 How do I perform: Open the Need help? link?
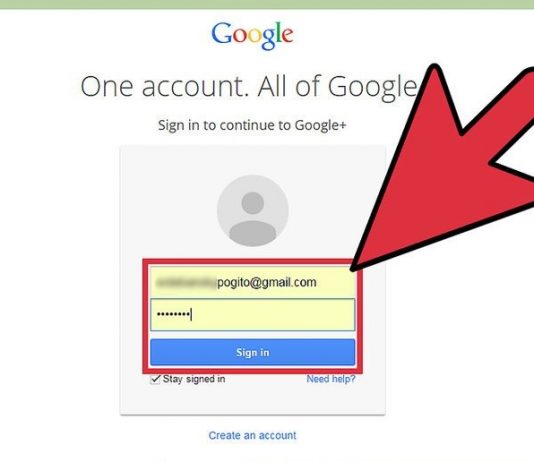tap(331, 379)
